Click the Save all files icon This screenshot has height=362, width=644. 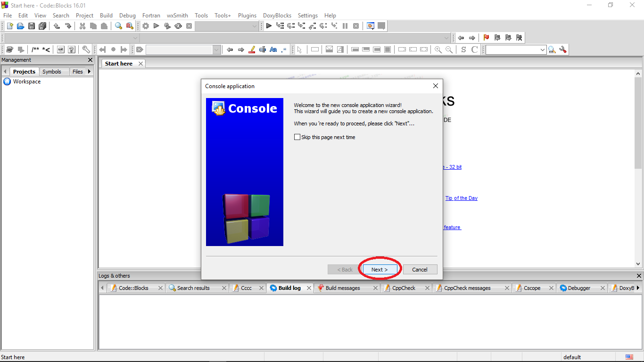(x=42, y=26)
